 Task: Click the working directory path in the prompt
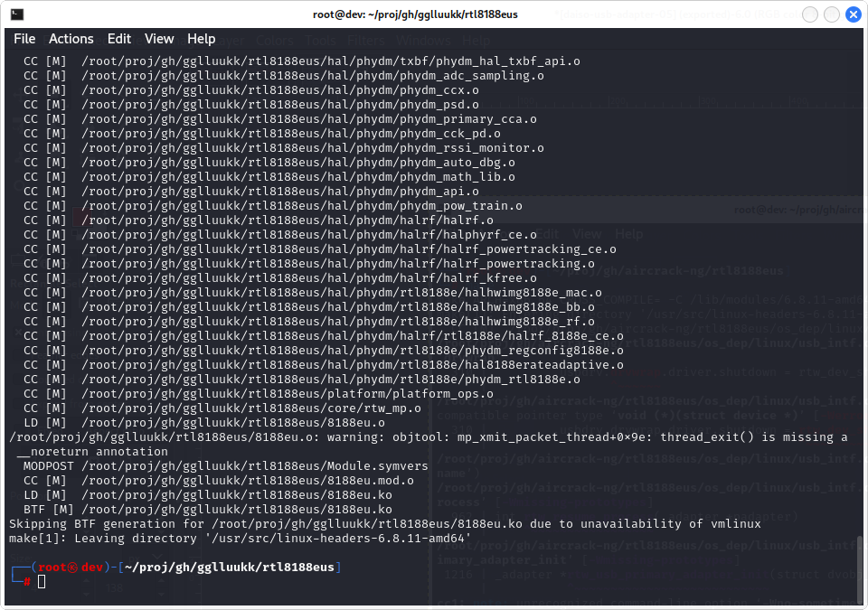tap(231, 567)
